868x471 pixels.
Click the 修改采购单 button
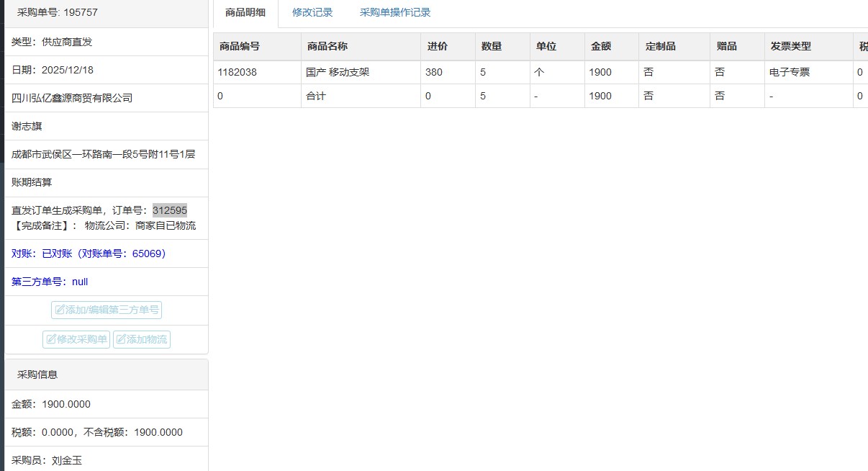pos(76,339)
